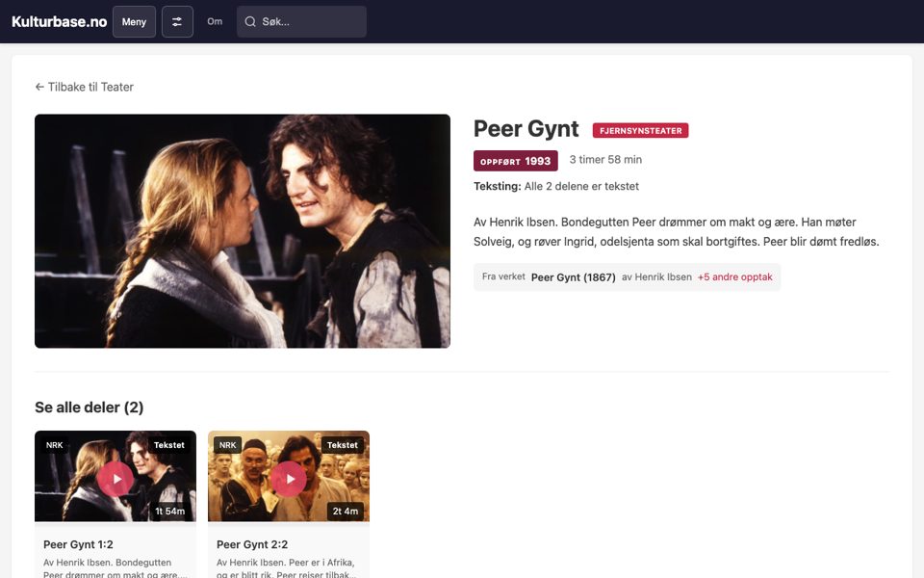Click the back arrow icon before Tilbake
This screenshot has width=924, height=578.
(39, 87)
